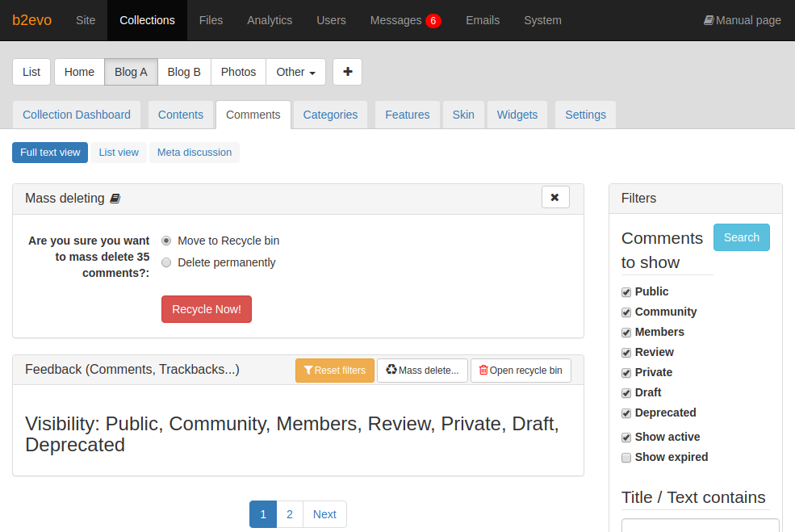Viewport: 795px width, 532px height.
Task: Click the red Messages count badge
Action: coord(433,21)
